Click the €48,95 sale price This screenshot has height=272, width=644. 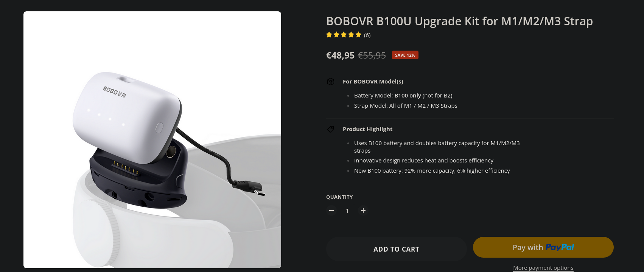[340, 56]
